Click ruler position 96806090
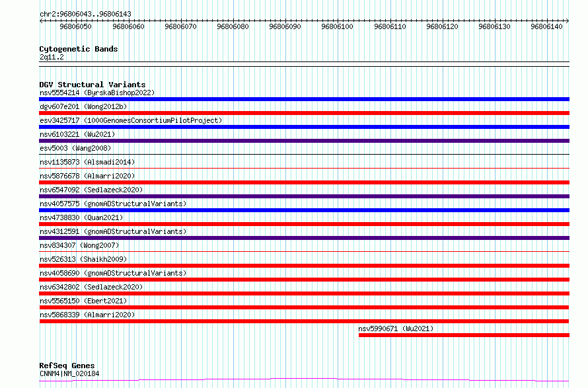 285,26
